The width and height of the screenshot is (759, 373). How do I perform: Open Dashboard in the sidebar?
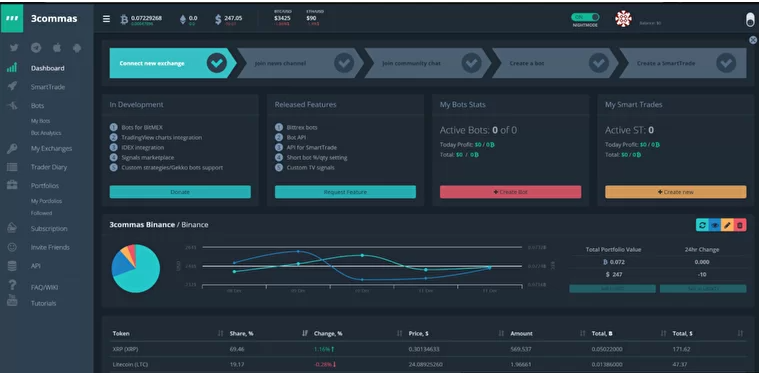pos(47,68)
